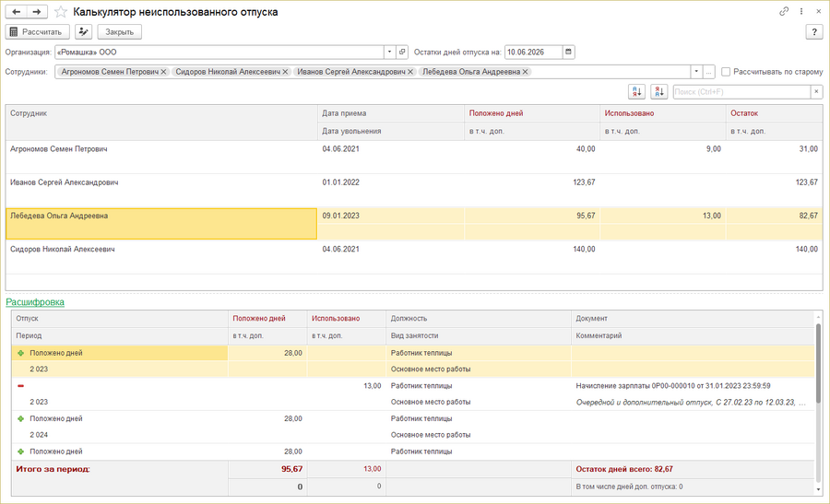Open the organization «Ромашка» ООО card icon
This screenshot has height=504, width=830.
click(x=402, y=52)
